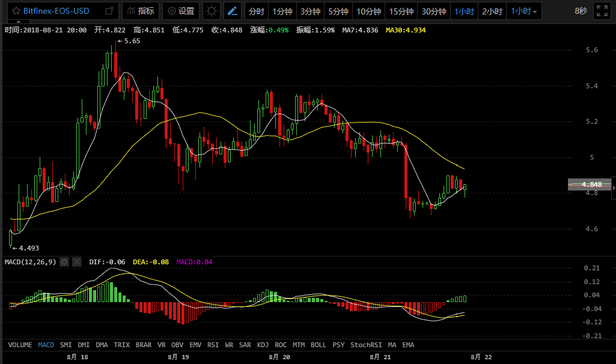Viewport: 616px width, 364px height.
Task: Switch sub-chart to VOLUME indicator
Action: (x=20, y=345)
